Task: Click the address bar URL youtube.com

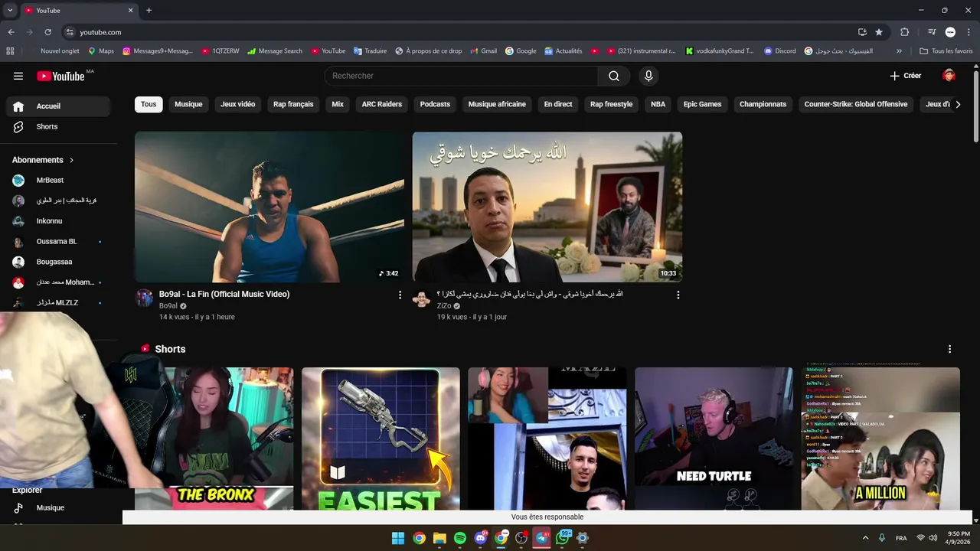Action: click(x=100, y=32)
